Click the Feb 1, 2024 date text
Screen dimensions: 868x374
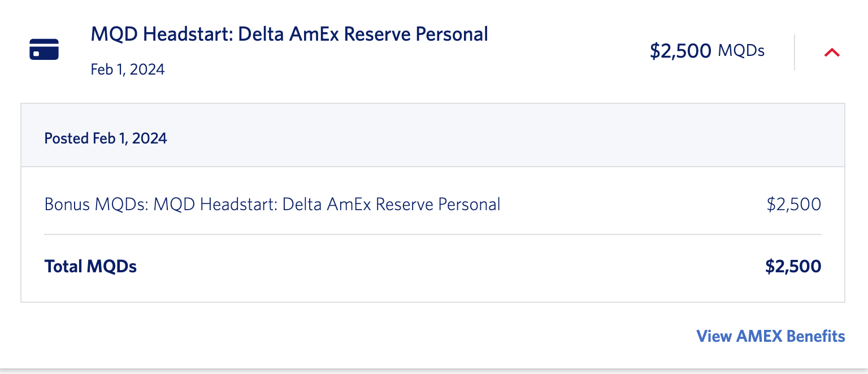tap(128, 69)
